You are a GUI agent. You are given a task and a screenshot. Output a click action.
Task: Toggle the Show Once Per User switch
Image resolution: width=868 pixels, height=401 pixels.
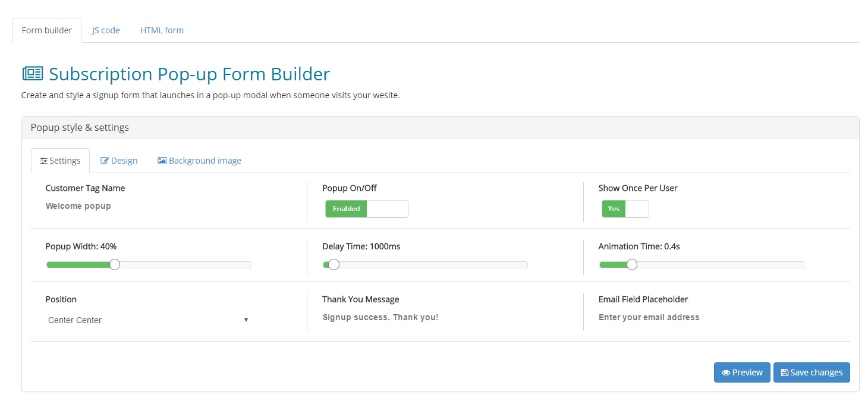625,209
